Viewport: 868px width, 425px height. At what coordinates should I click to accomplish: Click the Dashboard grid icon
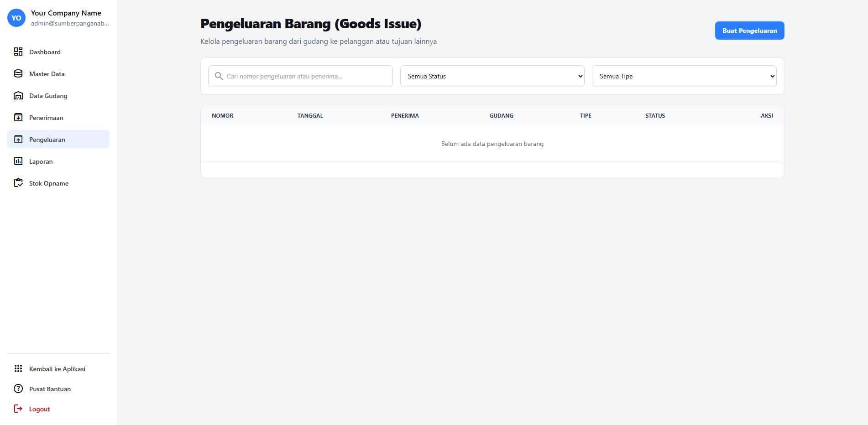point(18,52)
